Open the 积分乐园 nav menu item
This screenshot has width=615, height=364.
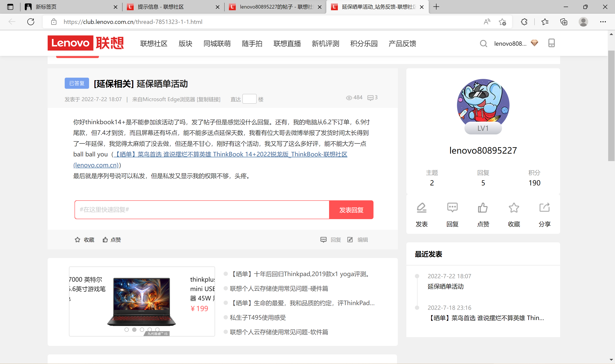tap(364, 44)
